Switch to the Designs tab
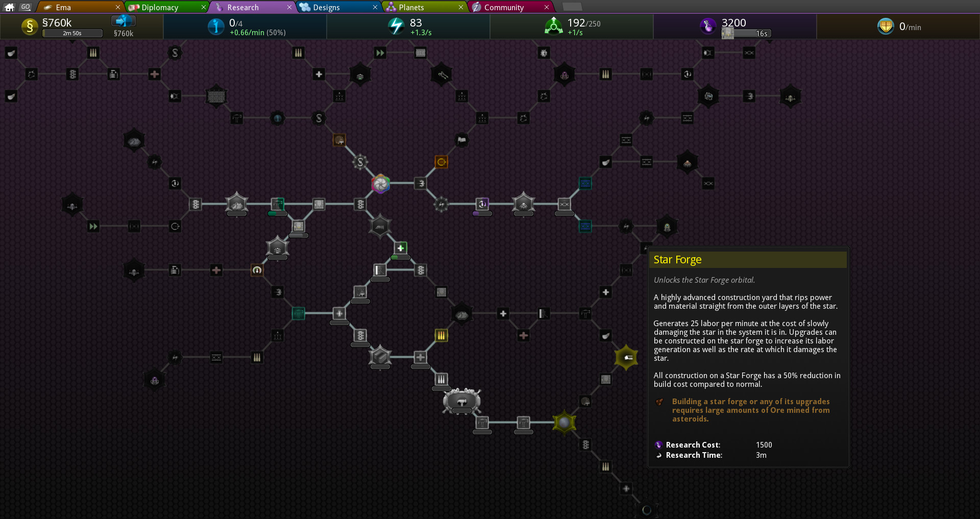 [x=327, y=7]
